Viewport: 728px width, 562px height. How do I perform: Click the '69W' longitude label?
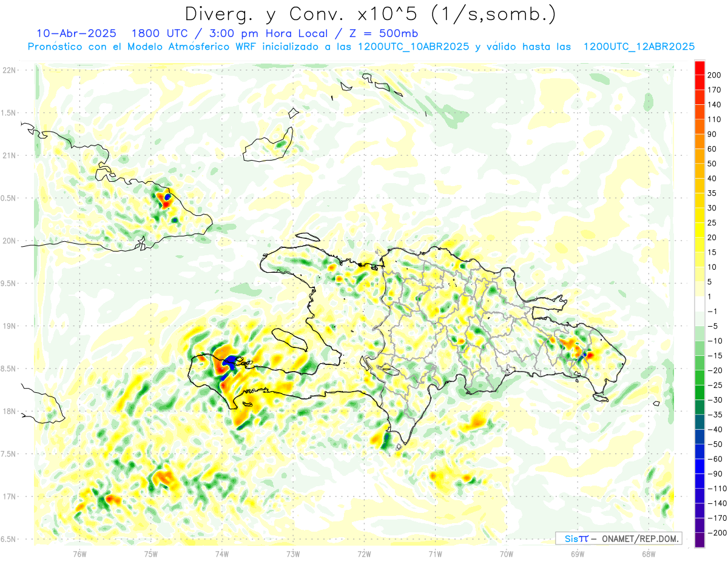click(x=577, y=554)
